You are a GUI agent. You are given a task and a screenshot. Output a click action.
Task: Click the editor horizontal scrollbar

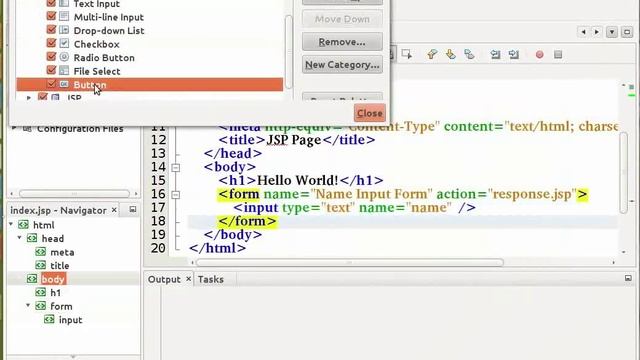[x=350, y=262]
